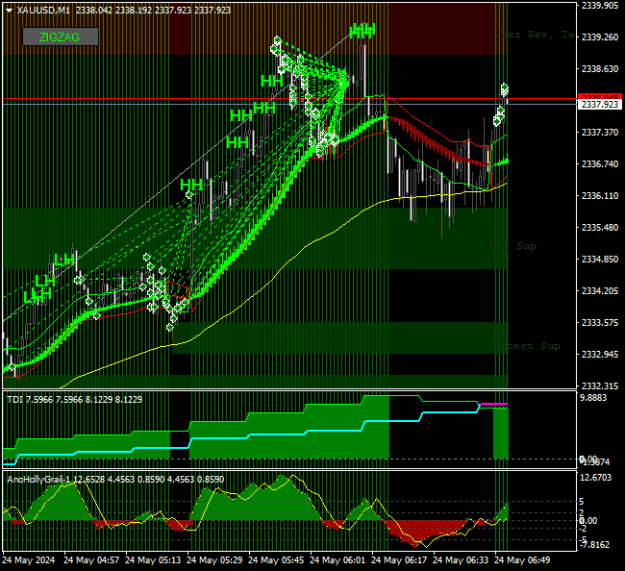Click price scale value 2332.315
Image resolution: width=625 pixels, height=571 pixels.
[600, 386]
